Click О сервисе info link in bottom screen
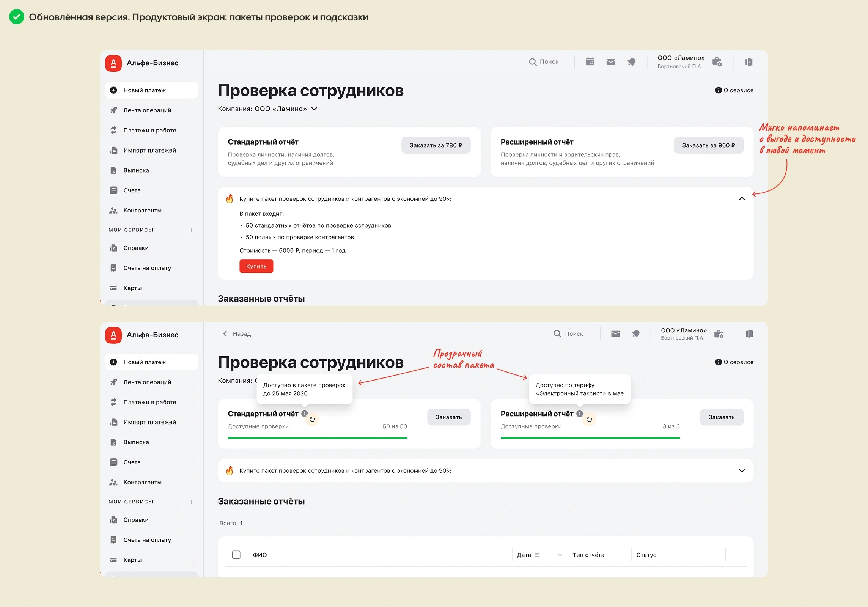 [734, 362]
